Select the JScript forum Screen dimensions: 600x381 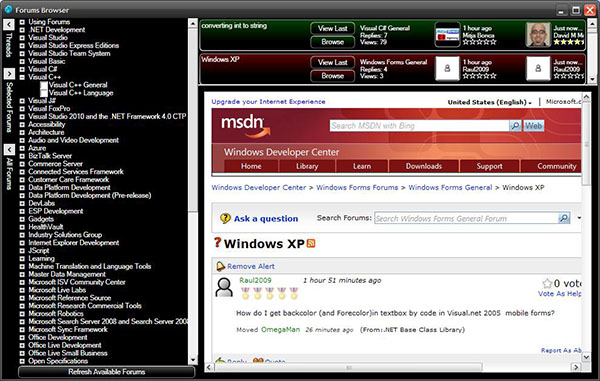(x=39, y=251)
